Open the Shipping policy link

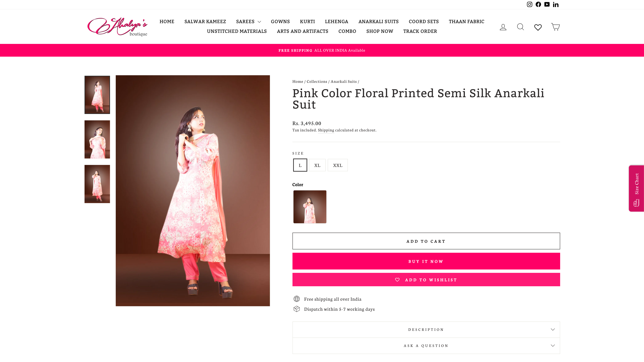coord(326,130)
